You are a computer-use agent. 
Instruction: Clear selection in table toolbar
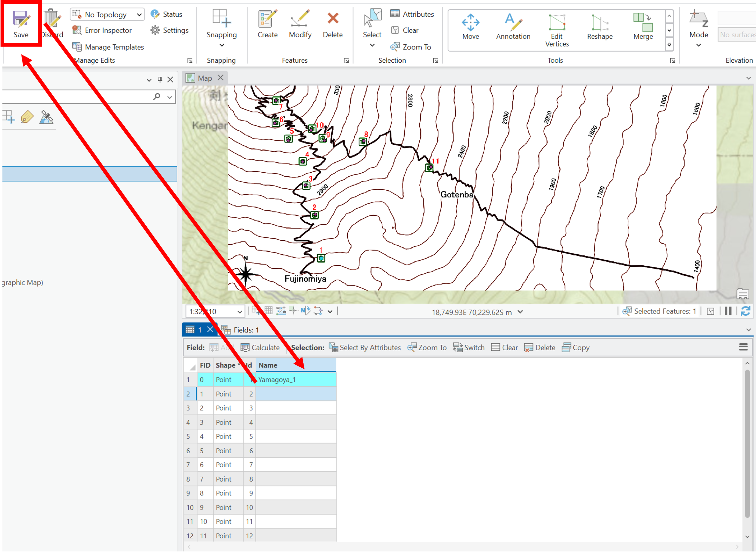pos(504,347)
